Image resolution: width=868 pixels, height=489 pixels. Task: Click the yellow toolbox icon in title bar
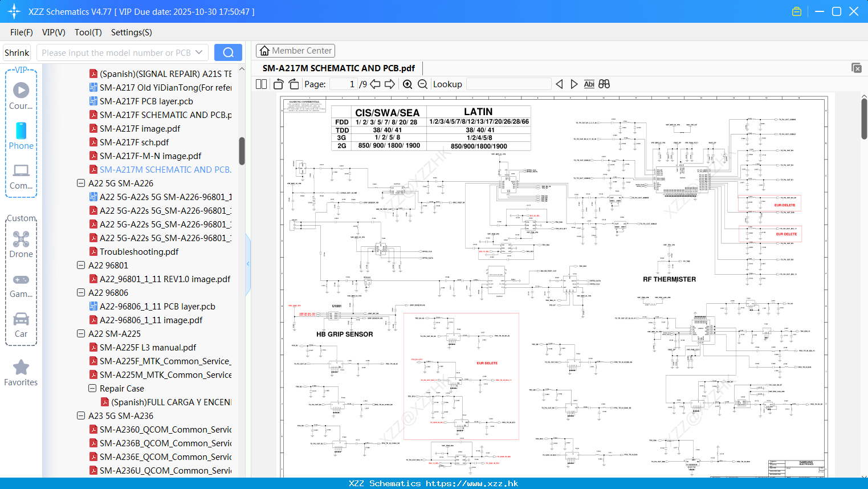797,11
